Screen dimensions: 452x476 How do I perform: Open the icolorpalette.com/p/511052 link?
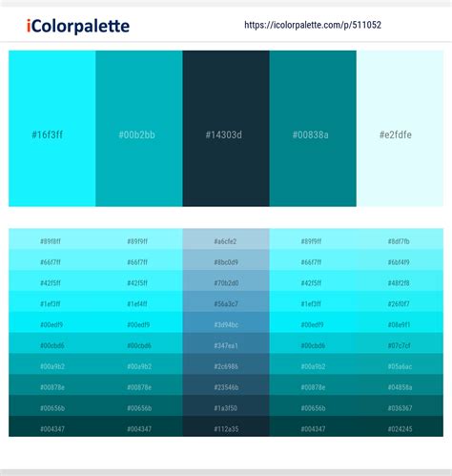[x=313, y=25]
